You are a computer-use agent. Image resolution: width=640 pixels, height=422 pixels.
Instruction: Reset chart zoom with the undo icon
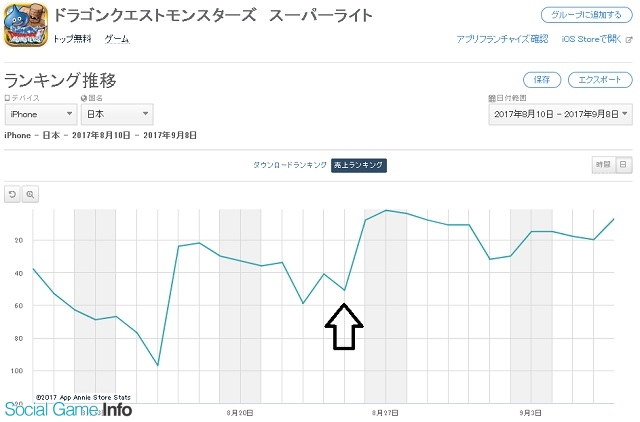pos(13,194)
